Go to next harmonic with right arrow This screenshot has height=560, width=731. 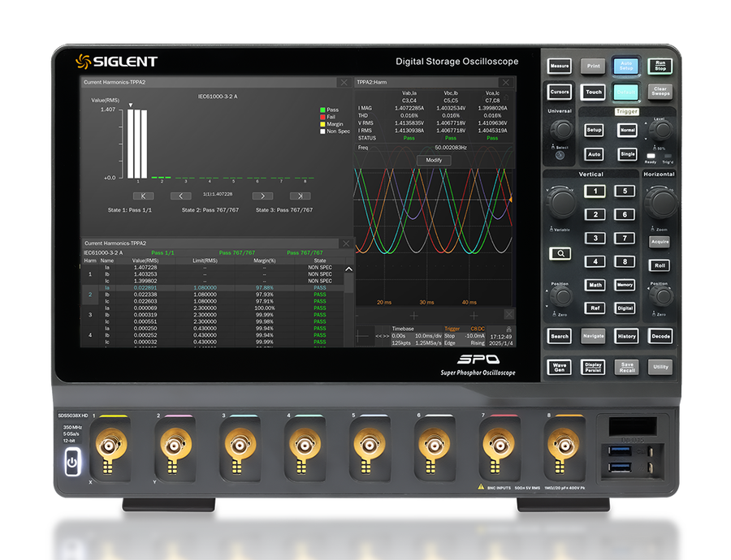[262, 196]
